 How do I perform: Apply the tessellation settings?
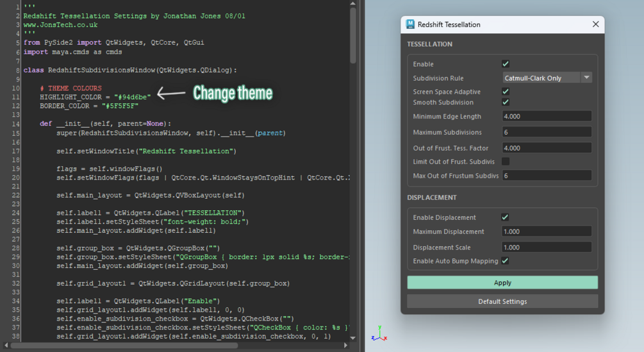502,283
